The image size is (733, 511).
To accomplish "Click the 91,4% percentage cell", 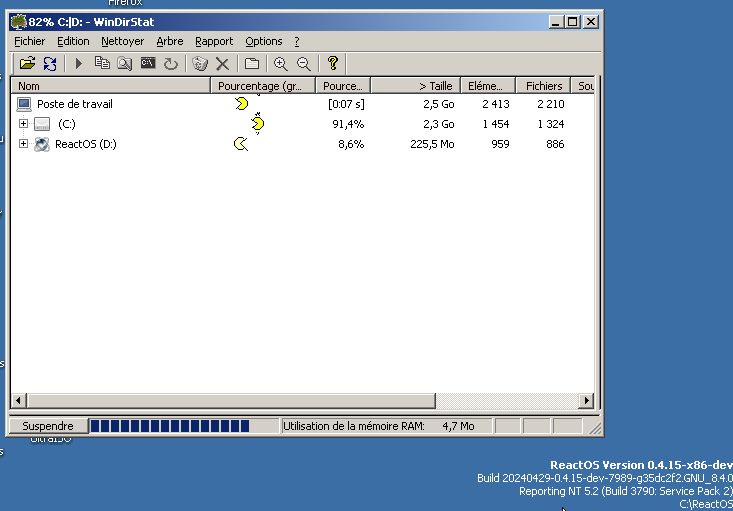I will point(348,124).
